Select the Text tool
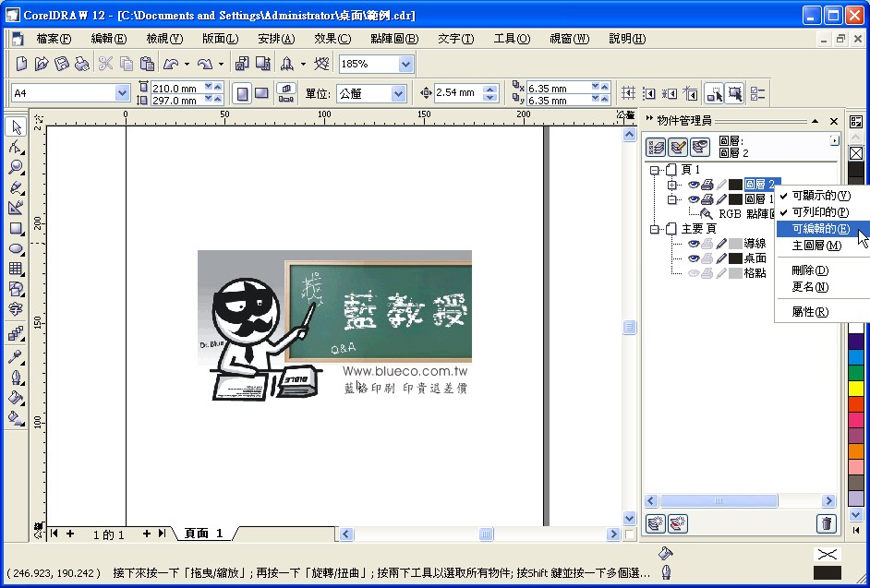870x588 pixels. pyautogui.click(x=16, y=309)
